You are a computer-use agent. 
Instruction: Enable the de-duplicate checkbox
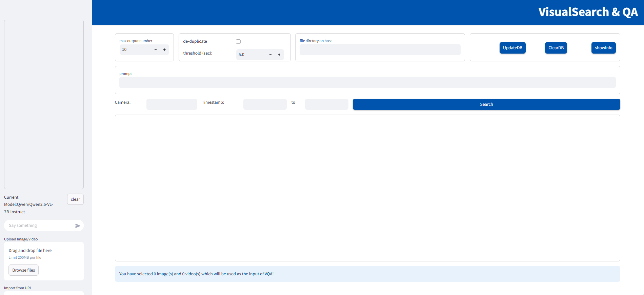[x=238, y=42]
